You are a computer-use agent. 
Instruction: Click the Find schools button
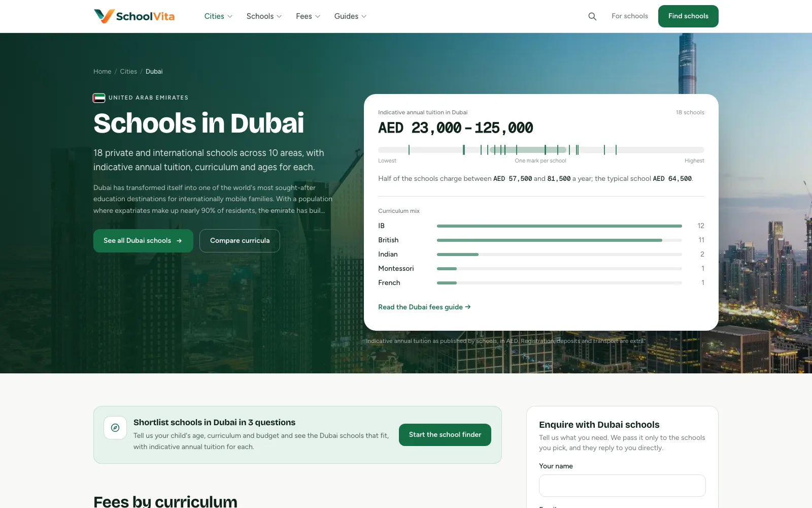688,16
